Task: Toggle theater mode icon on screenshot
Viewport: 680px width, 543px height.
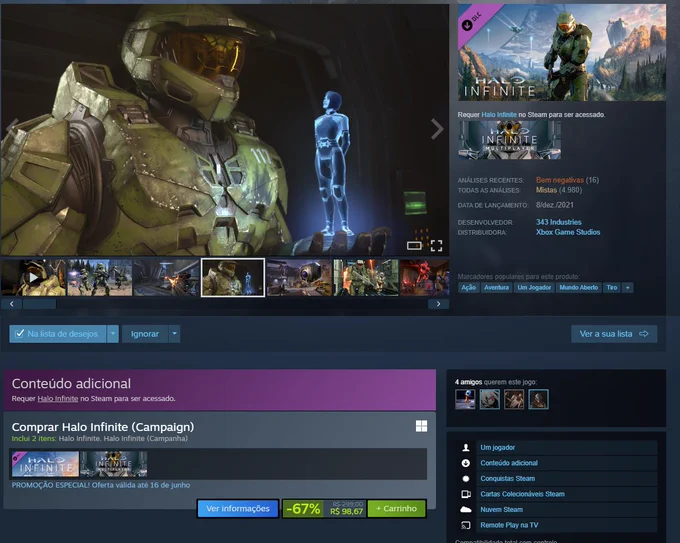Action: [414, 246]
